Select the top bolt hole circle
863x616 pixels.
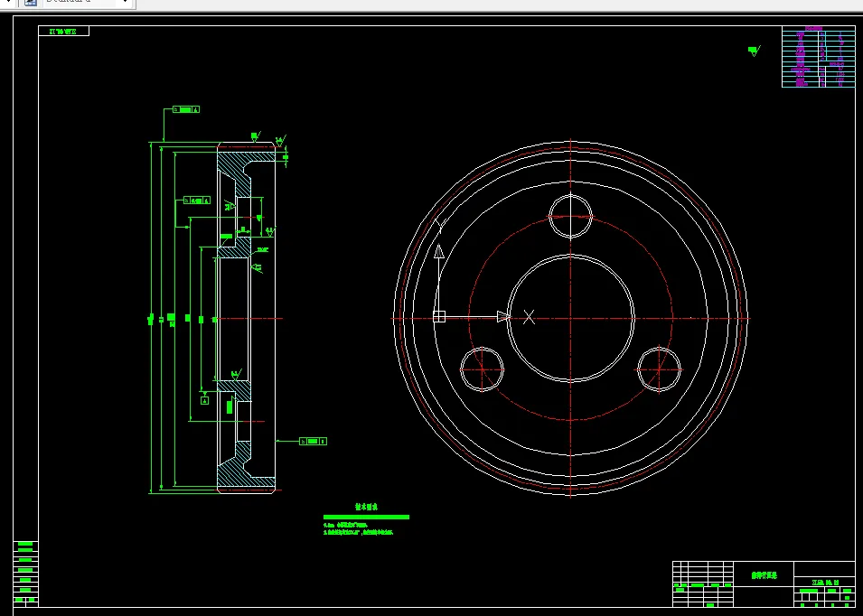(571, 216)
